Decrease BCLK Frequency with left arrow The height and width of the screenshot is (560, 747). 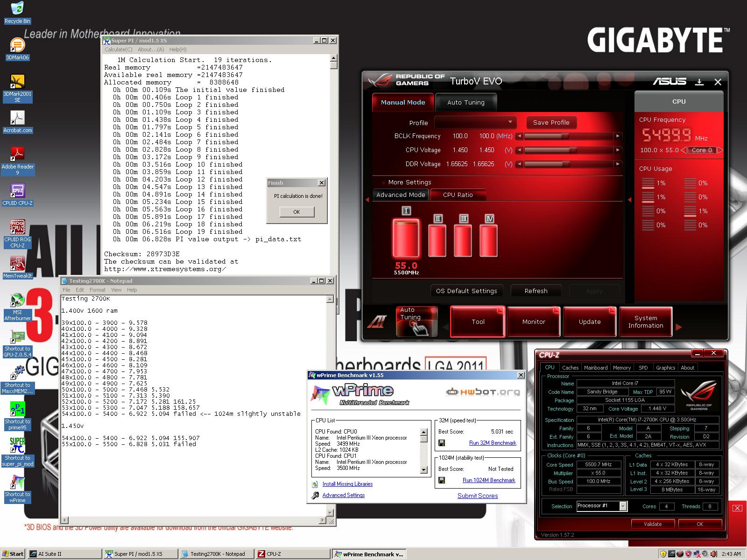click(x=518, y=136)
